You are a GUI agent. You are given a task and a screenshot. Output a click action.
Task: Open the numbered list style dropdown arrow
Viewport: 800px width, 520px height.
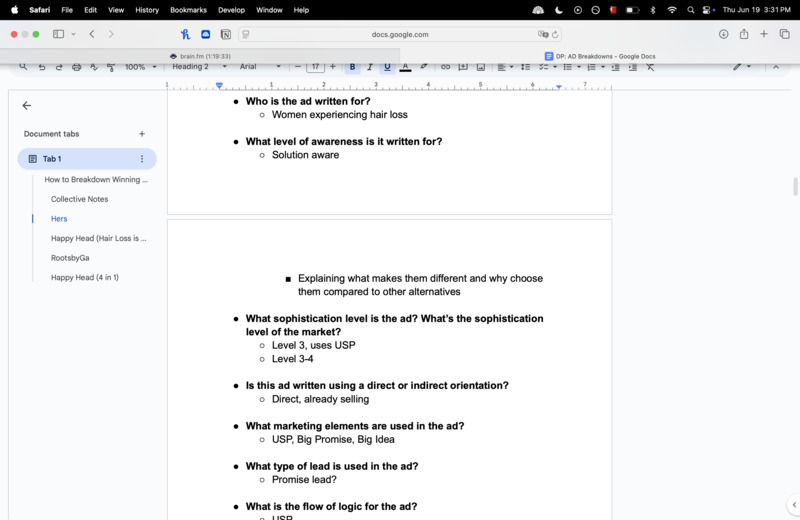pos(603,67)
